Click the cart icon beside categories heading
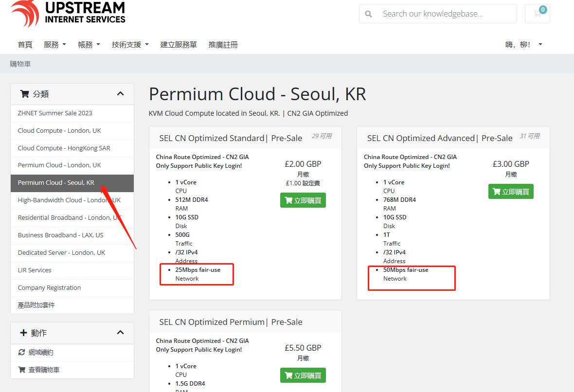 click(24, 94)
